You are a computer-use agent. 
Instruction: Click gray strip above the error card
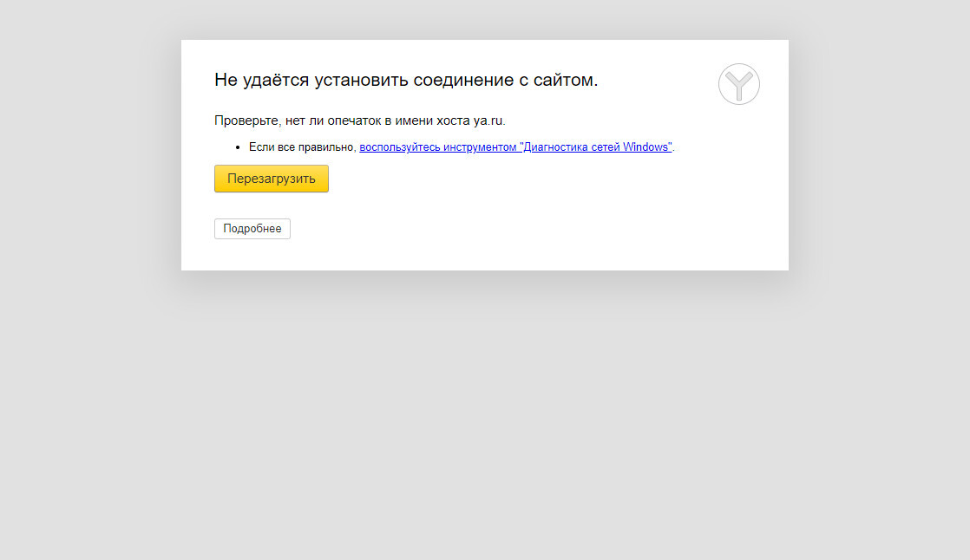coord(485,19)
